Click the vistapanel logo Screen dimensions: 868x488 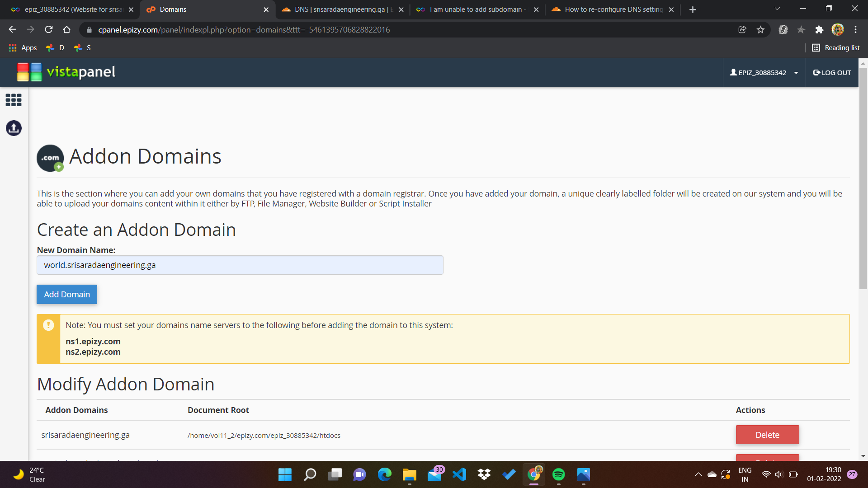point(66,72)
